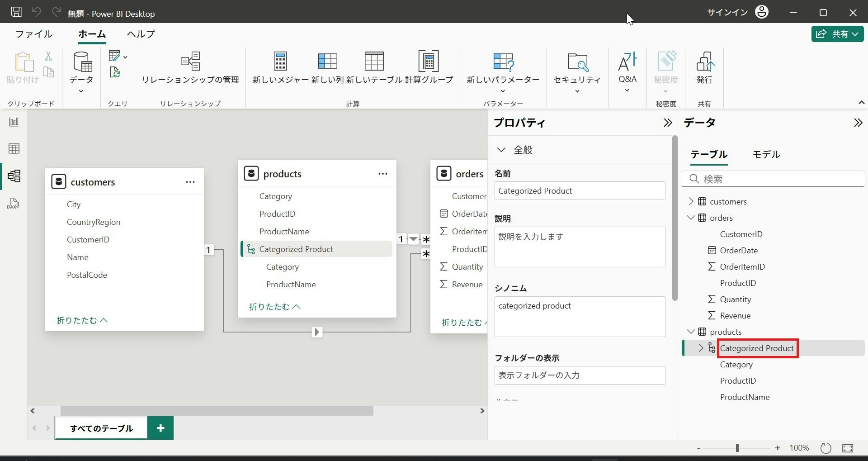Image resolution: width=868 pixels, height=461 pixels.
Task: Select Categorized Product hierarchy in products card
Action: coord(316,249)
